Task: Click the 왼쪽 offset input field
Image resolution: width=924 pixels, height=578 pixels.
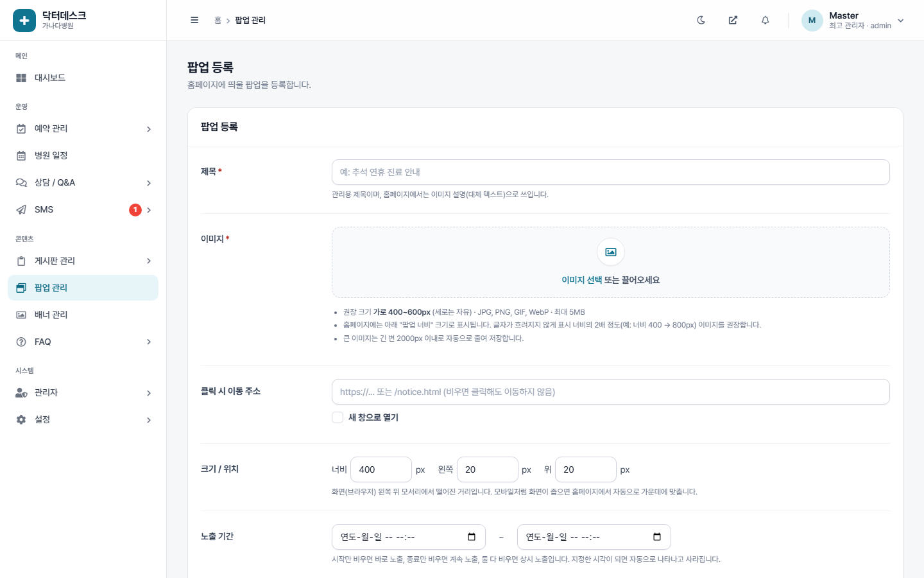Action: click(488, 469)
